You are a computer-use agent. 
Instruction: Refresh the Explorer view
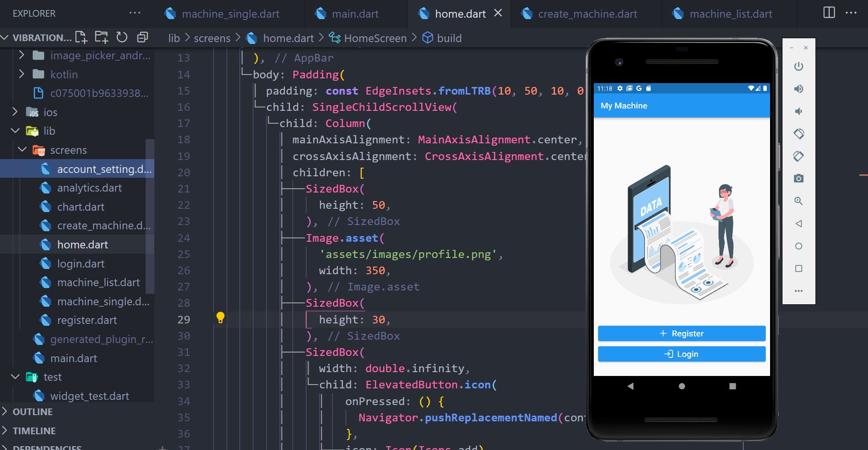coord(123,37)
